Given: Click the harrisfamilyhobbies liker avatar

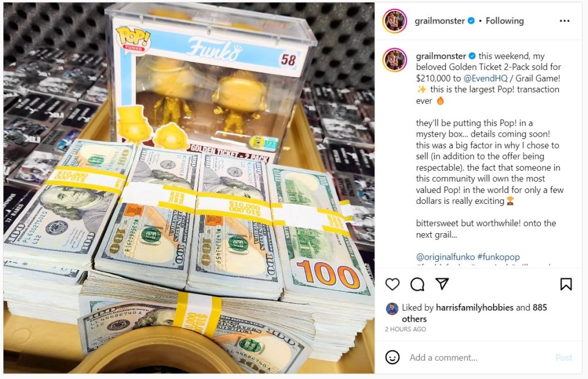Looking at the screenshot, I should pyautogui.click(x=392, y=308).
